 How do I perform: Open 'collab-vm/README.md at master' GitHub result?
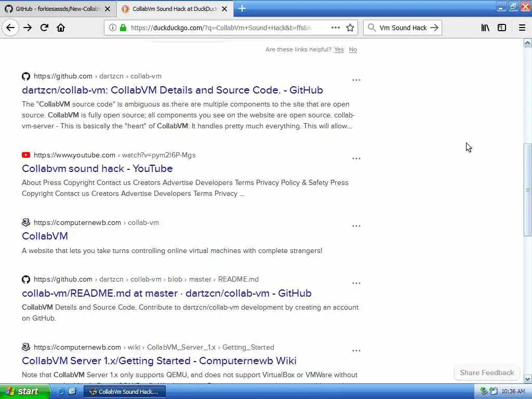pyautogui.click(x=167, y=293)
